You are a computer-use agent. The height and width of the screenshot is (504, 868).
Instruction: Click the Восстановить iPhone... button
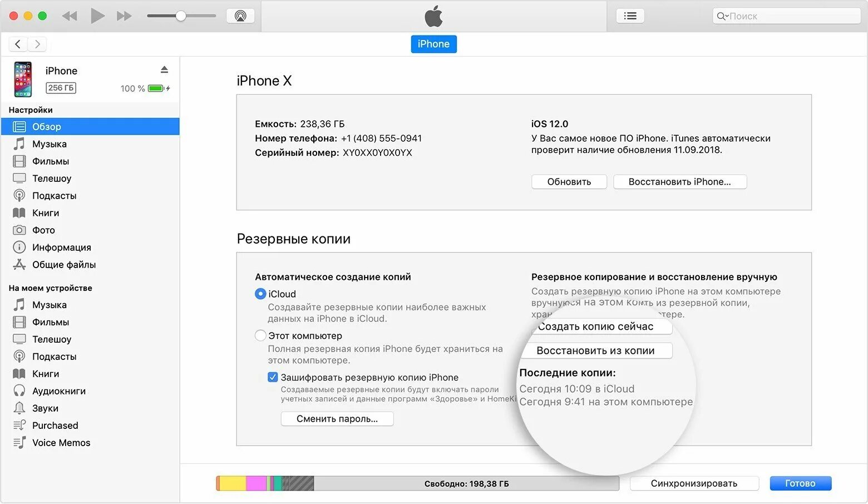[679, 182]
